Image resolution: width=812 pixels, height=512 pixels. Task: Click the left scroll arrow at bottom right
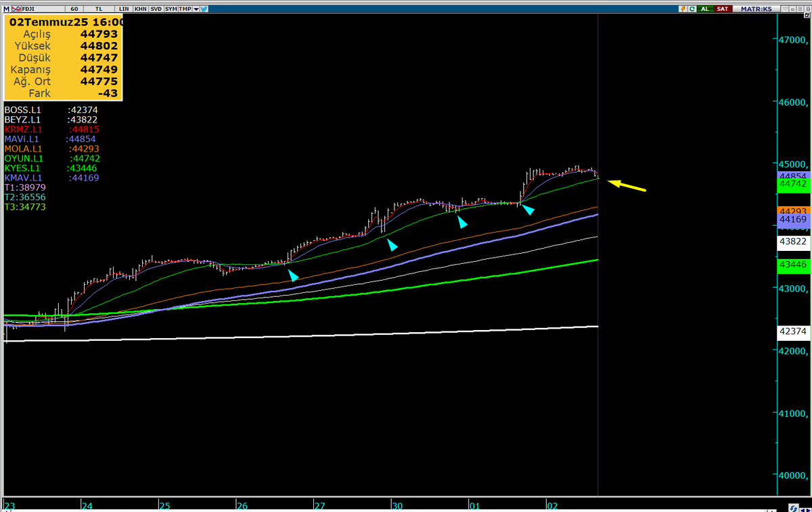tap(802, 509)
